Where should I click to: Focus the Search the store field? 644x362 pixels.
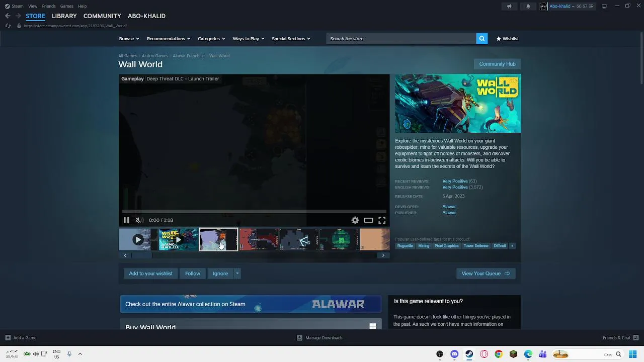(x=401, y=39)
